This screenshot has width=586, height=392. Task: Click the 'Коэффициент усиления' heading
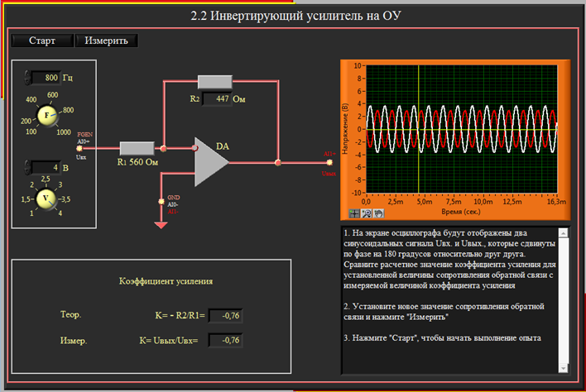coord(166,281)
